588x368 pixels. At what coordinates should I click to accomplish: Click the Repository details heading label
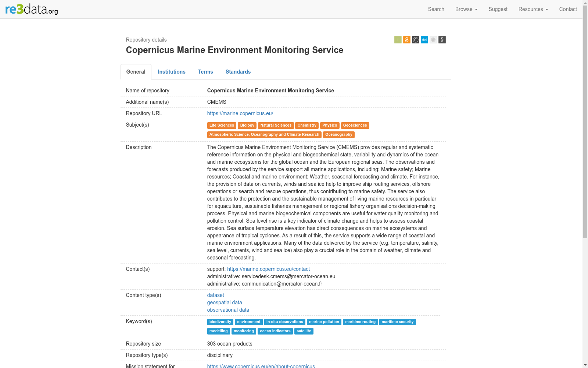[x=146, y=40]
